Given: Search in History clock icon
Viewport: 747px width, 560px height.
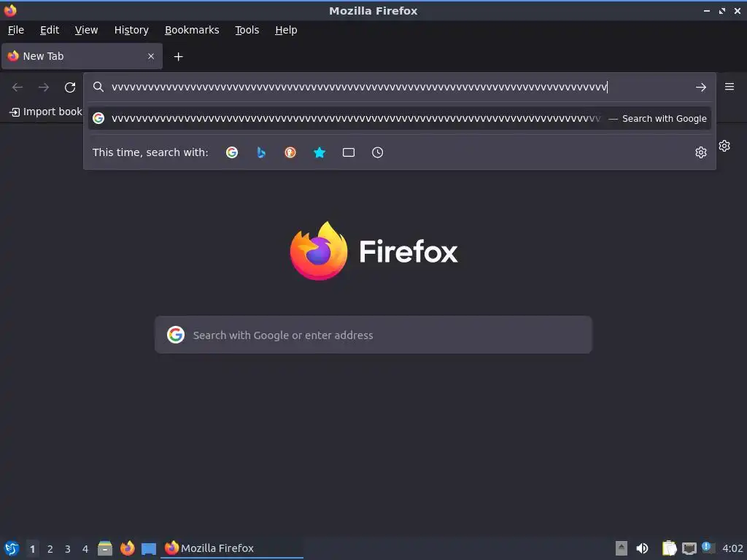Looking at the screenshot, I should (x=377, y=152).
